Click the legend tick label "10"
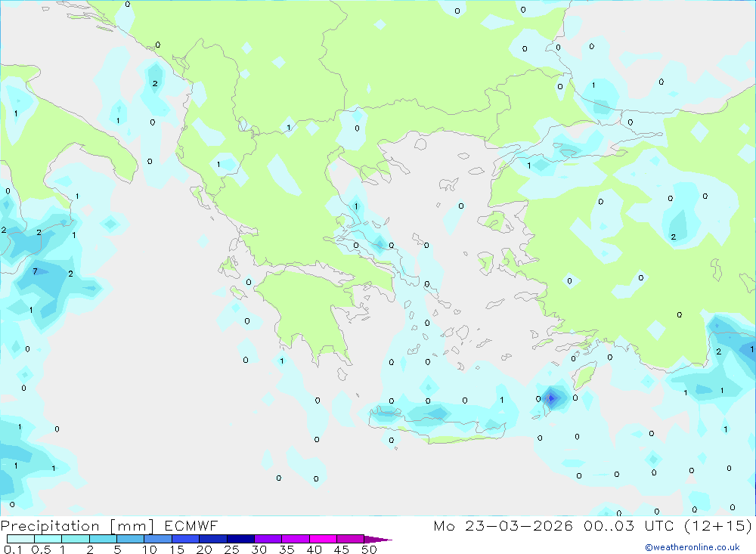This screenshot has height=554, width=756. 150,549
